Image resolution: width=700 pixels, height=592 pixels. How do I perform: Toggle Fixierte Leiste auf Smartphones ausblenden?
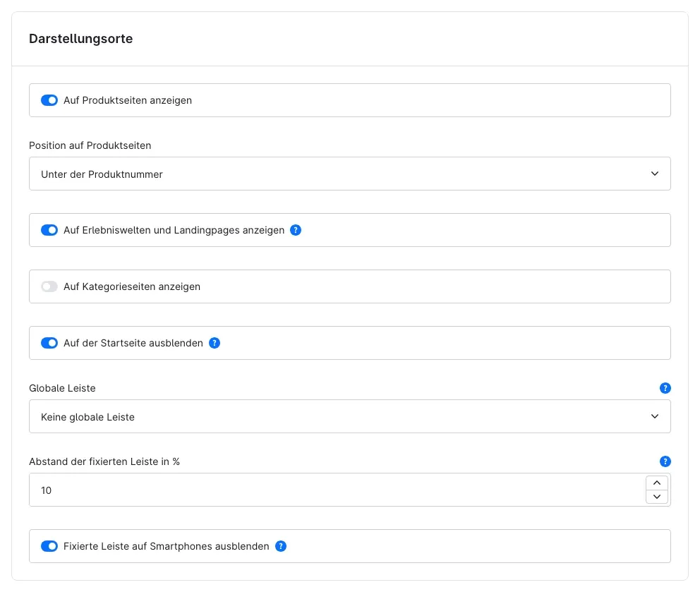coord(49,546)
